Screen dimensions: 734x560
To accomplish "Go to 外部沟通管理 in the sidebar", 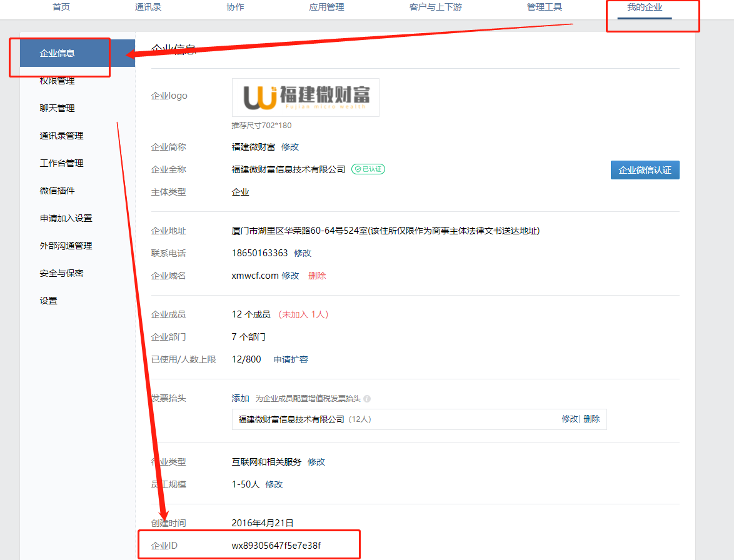I will tap(66, 246).
